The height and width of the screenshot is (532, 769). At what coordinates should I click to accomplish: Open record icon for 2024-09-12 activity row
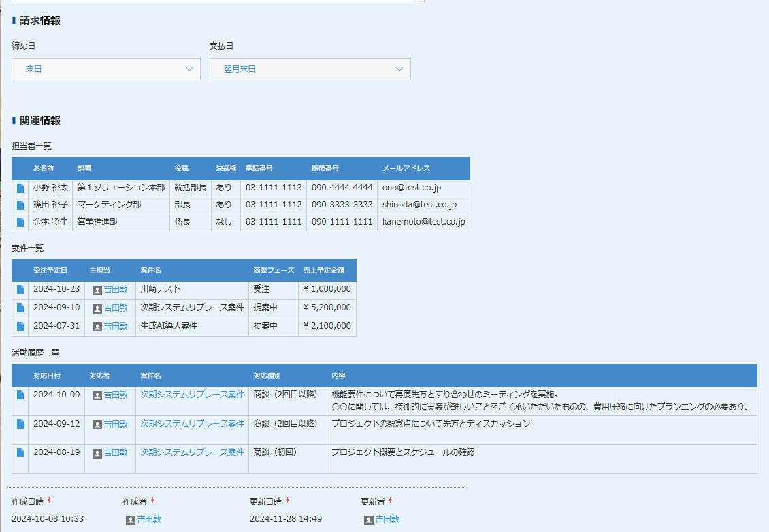(20, 424)
